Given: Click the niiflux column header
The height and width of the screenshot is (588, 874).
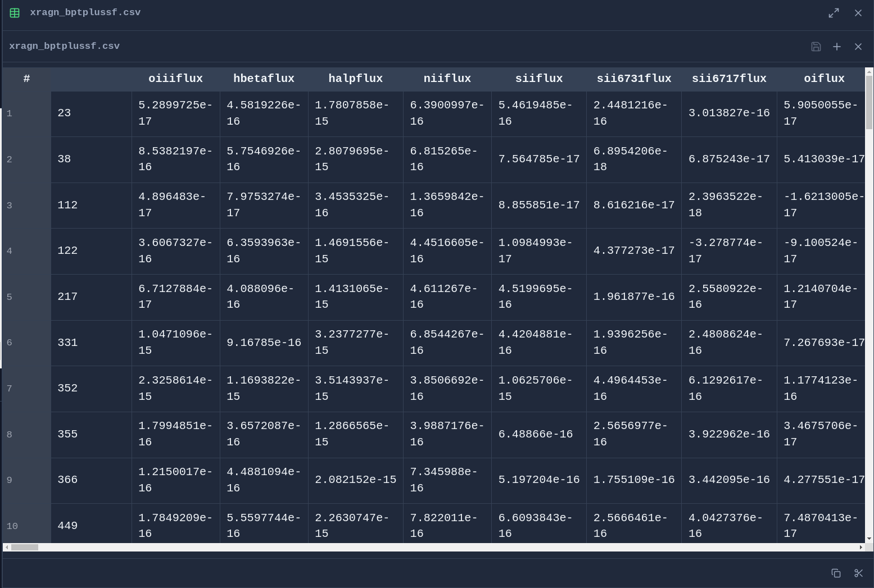Looking at the screenshot, I should pyautogui.click(x=447, y=78).
